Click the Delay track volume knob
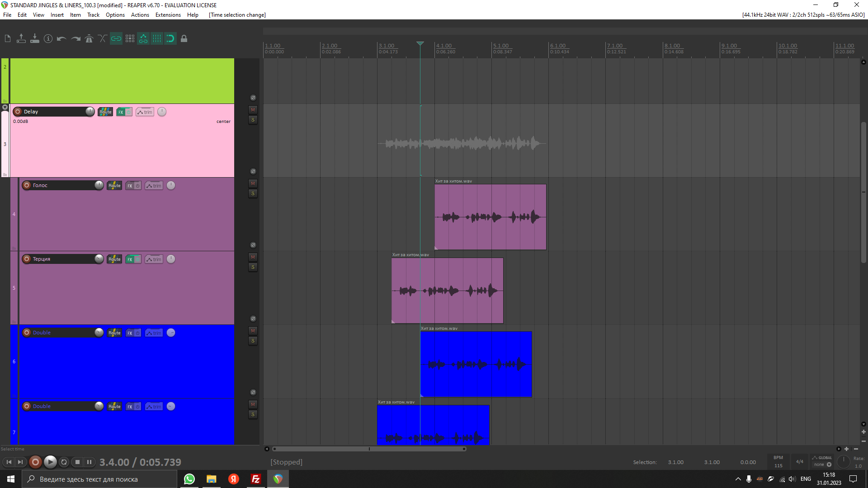The image size is (868, 488). click(x=90, y=112)
